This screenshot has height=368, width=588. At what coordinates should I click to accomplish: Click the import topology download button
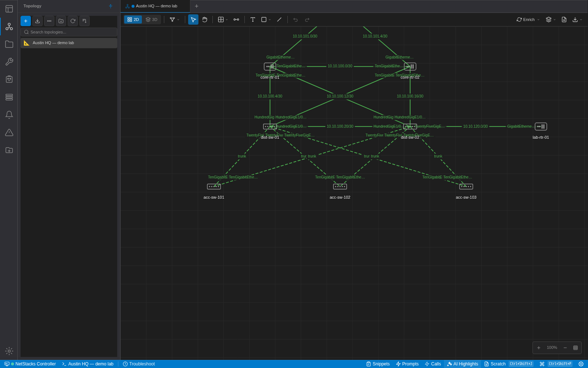pos(37,21)
